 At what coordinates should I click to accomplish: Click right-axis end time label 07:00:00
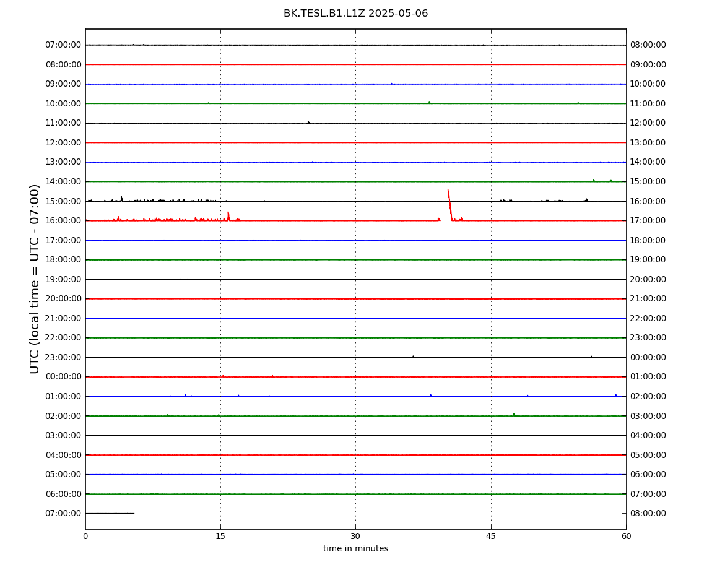click(648, 494)
